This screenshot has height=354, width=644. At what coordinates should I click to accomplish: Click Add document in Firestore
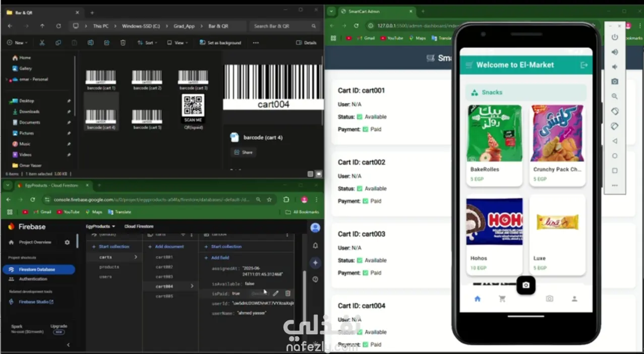pyautogui.click(x=166, y=247)
